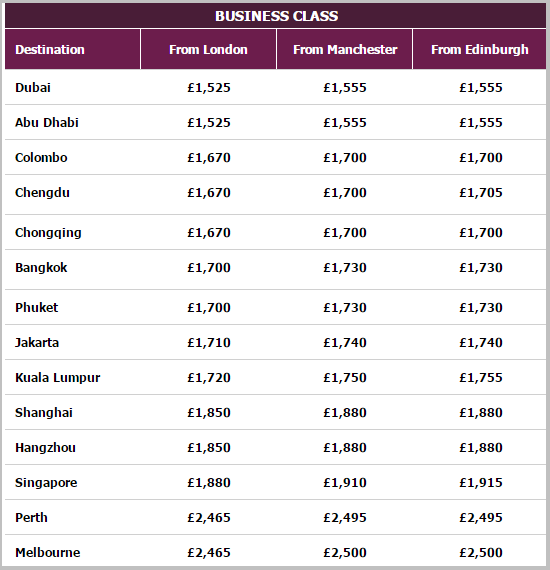This screenshot has width=550, height=570.
Task: Select the Destination column header
Action: pyautogui.click(x=50, y=49)
